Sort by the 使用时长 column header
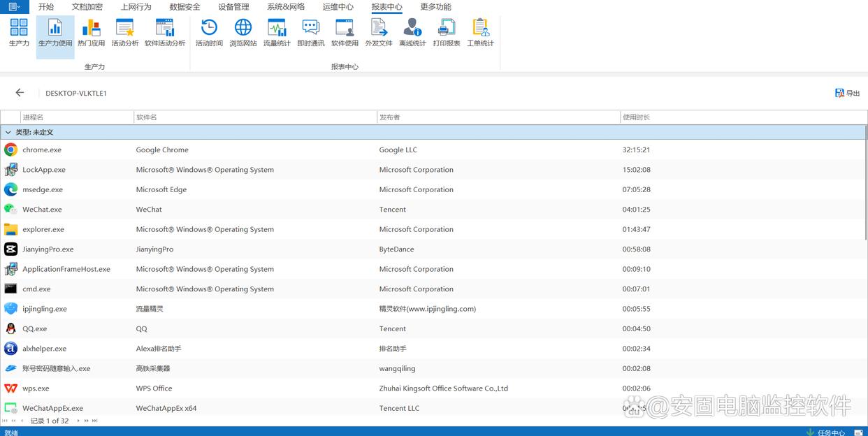 pos(636,117)
